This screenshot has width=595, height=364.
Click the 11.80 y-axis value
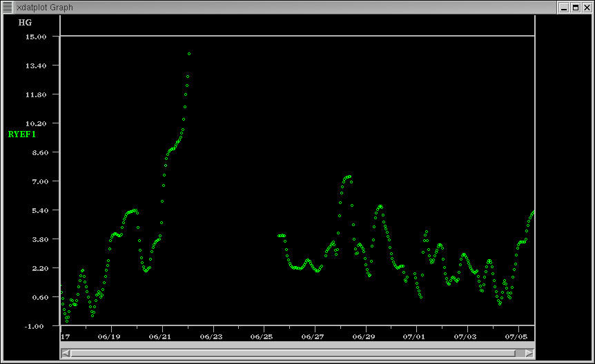pyautogui.click(x=36, y=95)
